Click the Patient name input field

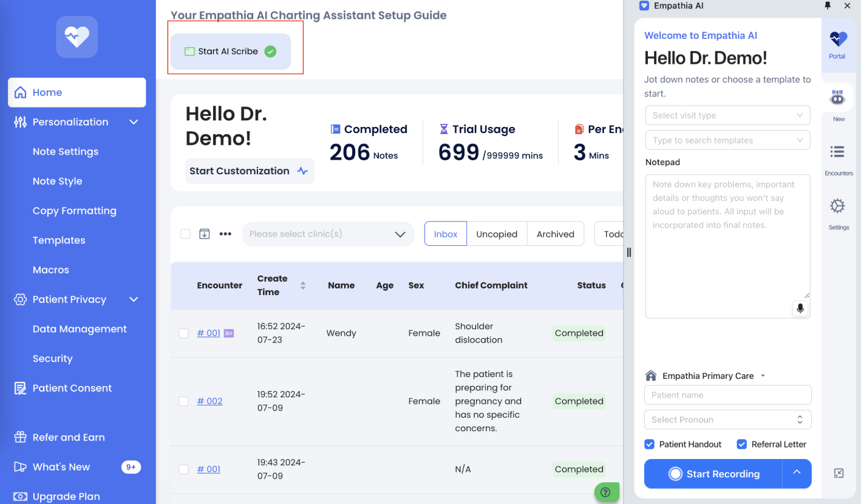[727, 395]
